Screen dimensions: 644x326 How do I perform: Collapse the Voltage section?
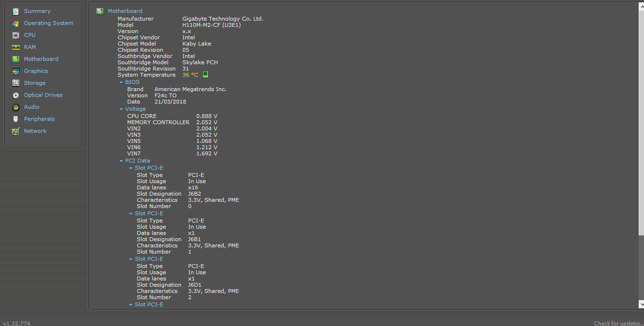pos(121,109)
